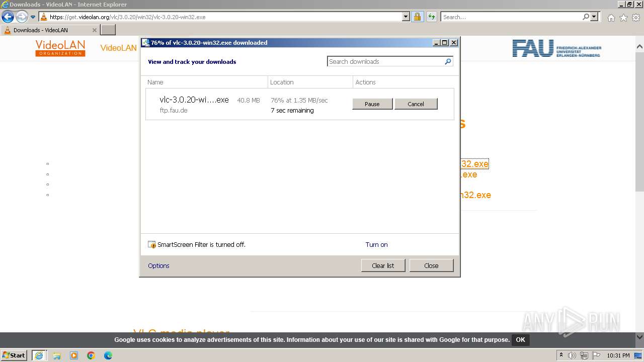644x362 pixels.
Task: Open the VideoLAN menu link on page
Action: [x=119, y=48]
